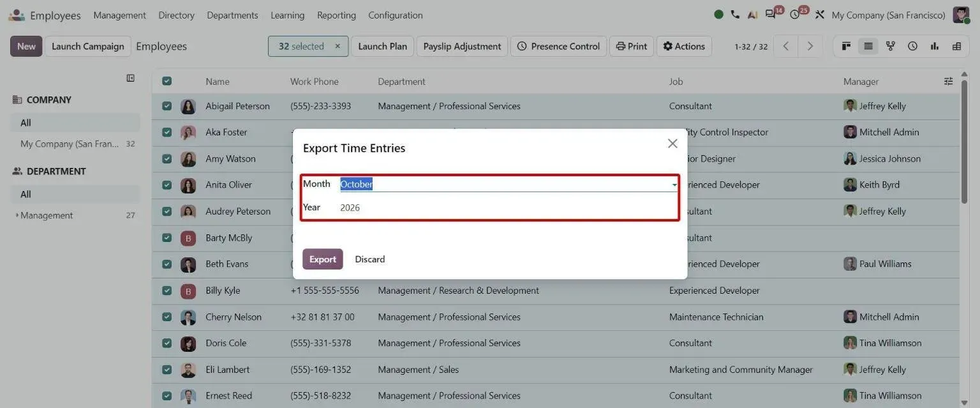Click the Year field showing 2026
Viewport: 980px width, 408px height.
point(509,208)
